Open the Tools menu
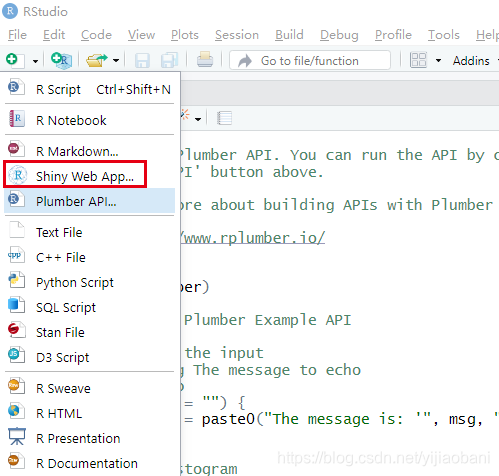499x476 pixels. (x=444, y=35)
